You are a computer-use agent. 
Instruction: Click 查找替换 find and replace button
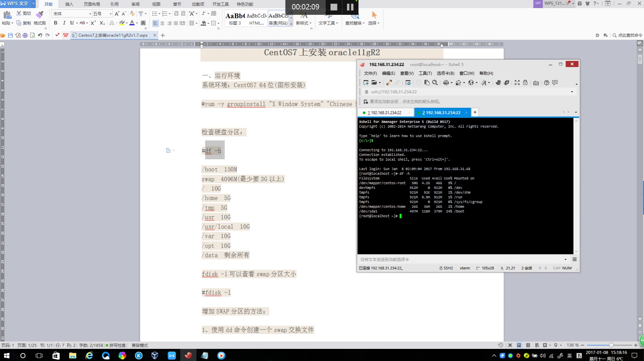(355, 19)
